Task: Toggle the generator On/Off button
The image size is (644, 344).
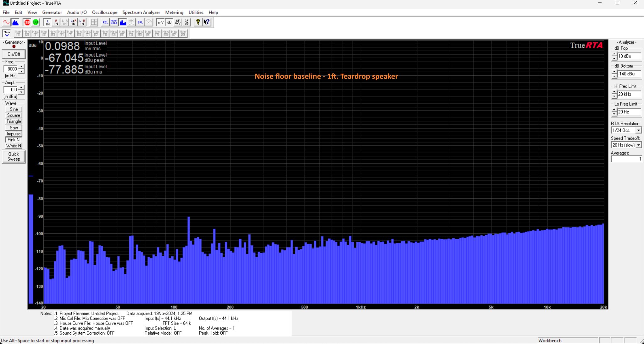Action: [x=14, y=54]
